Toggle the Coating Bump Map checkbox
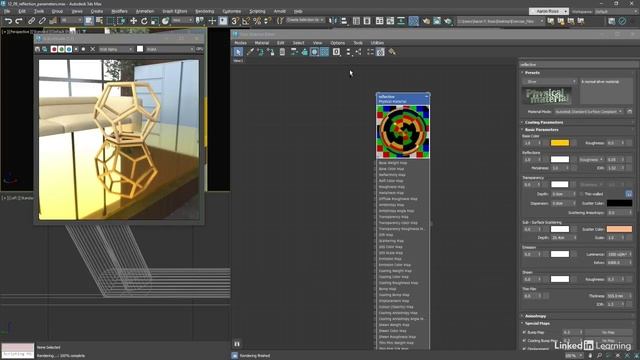640x360 pixels. pos(524,340)
